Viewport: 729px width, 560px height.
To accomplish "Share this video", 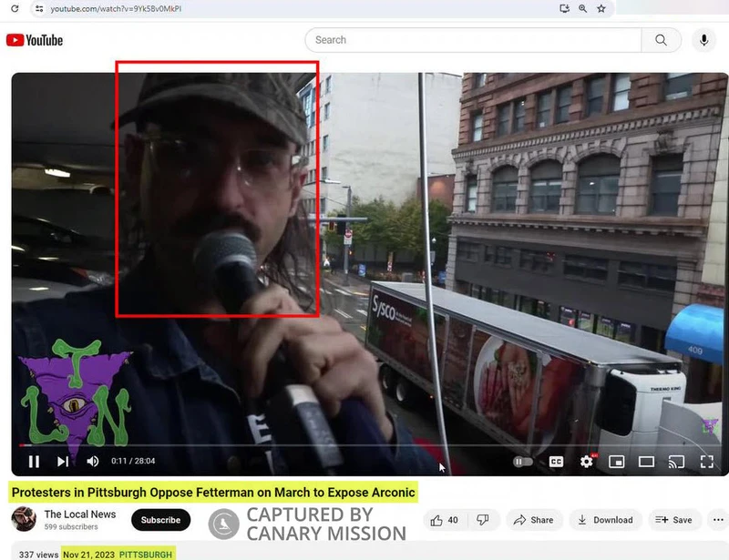I will (534, 520).
